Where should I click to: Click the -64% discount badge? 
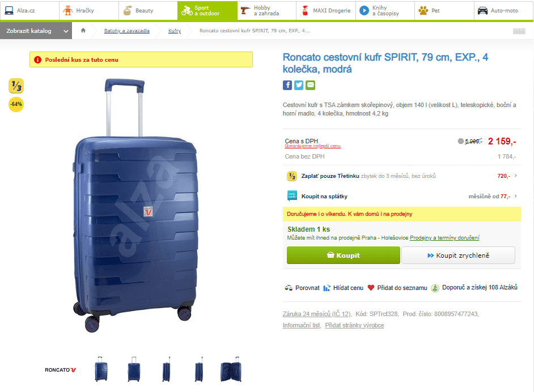16,104
